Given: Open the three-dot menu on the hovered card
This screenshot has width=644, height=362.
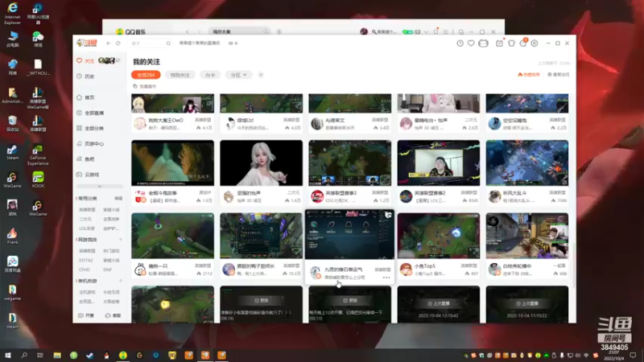Looking at the screenshot, I should tap(386, 278).
